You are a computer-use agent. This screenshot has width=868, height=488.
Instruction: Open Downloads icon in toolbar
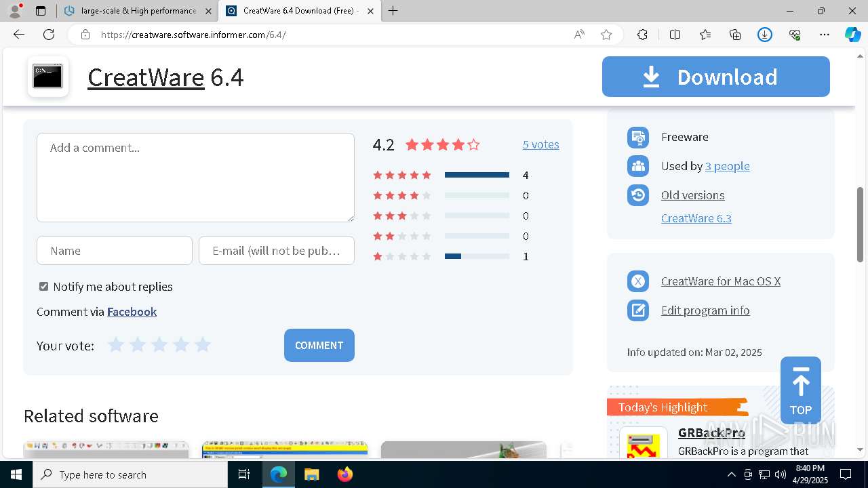pyautogui.click(x=765, y=35)
